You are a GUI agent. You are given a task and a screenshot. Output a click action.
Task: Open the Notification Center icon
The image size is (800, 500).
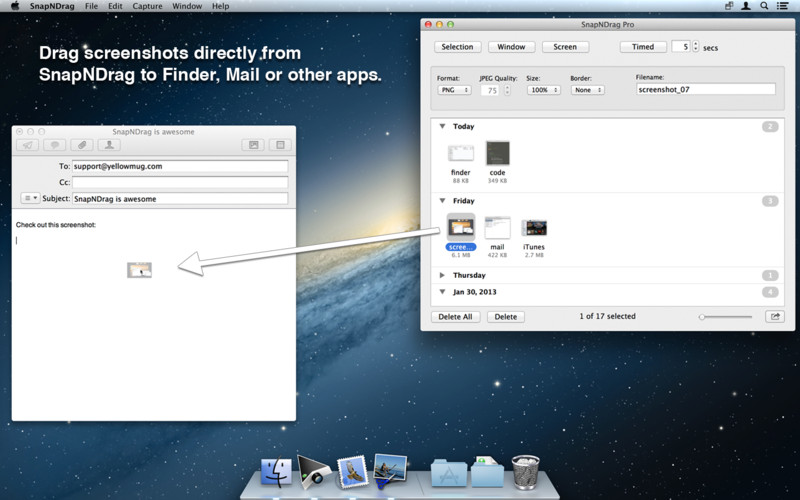click(782, 6)
